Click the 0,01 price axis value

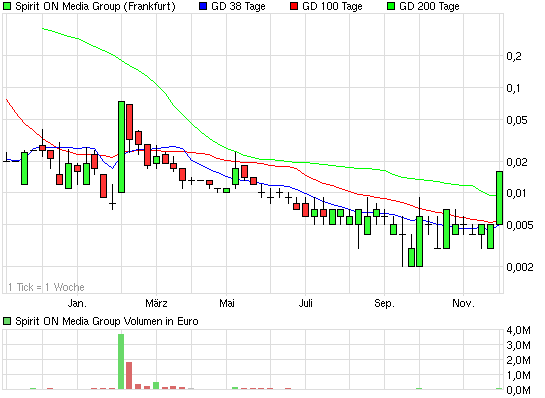point(516,193)
